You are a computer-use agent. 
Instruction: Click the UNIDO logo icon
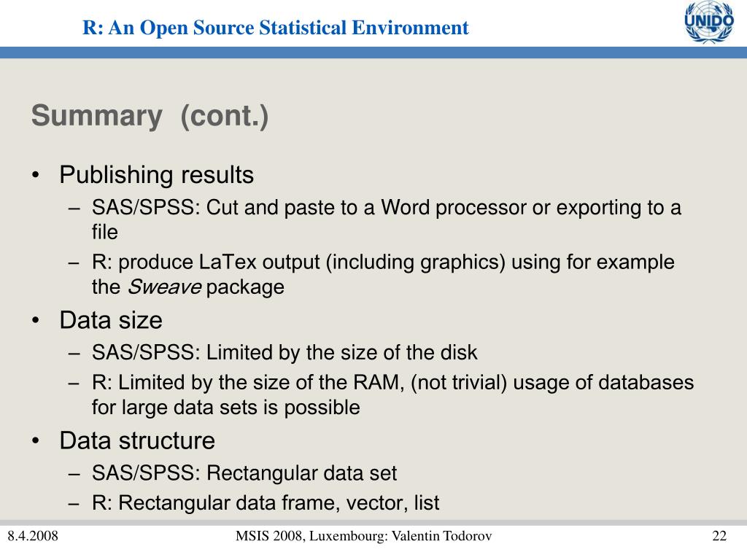point(709,22)
